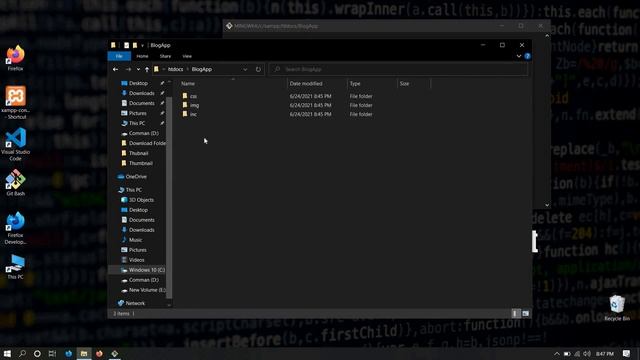Select New Volume (E:) drive
640x360 pixels.
pos(147,290)
